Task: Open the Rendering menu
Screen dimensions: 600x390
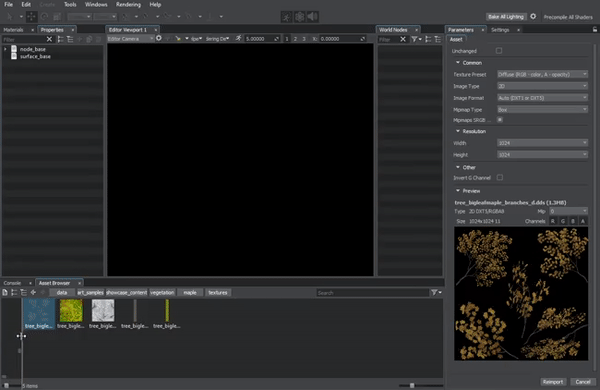Action: tap(128, 5)
